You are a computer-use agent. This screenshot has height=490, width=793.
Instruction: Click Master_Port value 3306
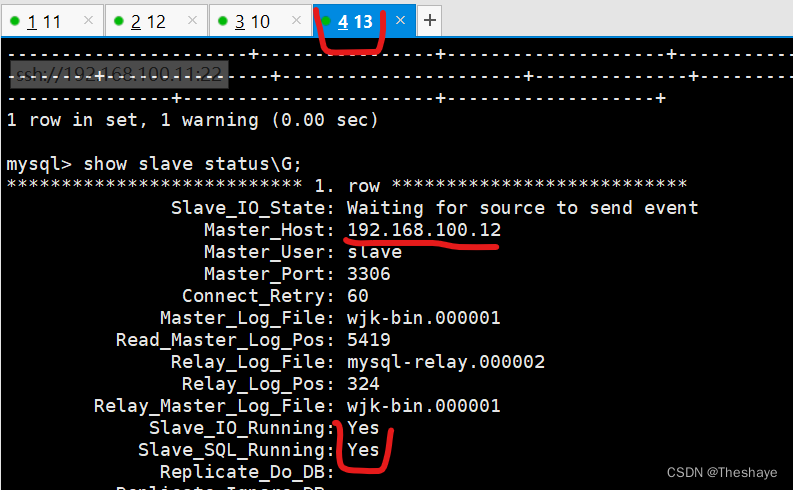369,274
